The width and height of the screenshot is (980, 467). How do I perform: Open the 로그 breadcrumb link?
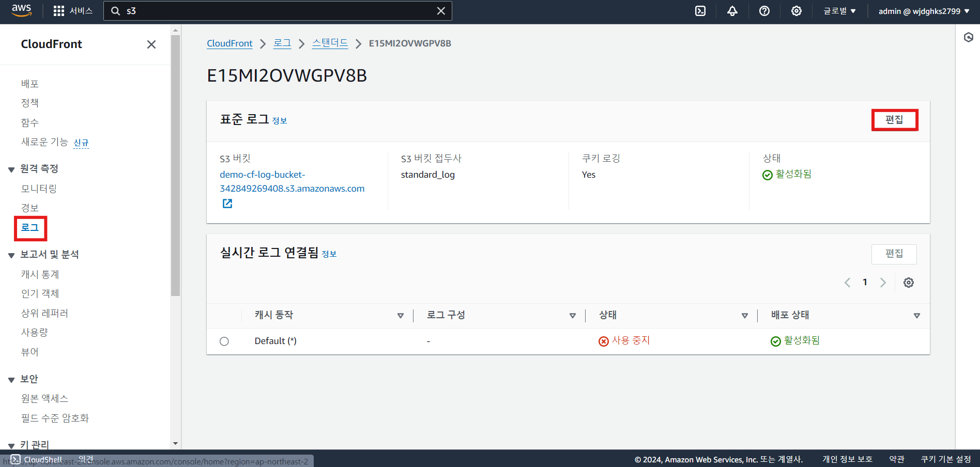(x=282, y=43)
